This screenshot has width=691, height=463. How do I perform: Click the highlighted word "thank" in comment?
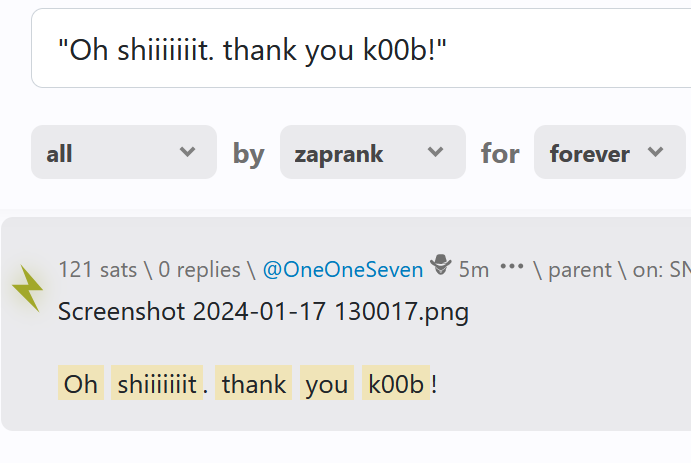click(253, 384)
